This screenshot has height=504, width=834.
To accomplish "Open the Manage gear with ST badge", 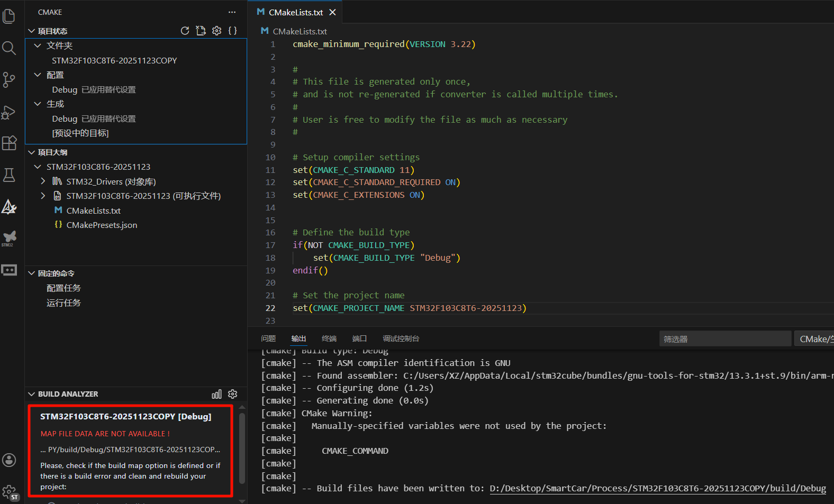I will point(10,493).
